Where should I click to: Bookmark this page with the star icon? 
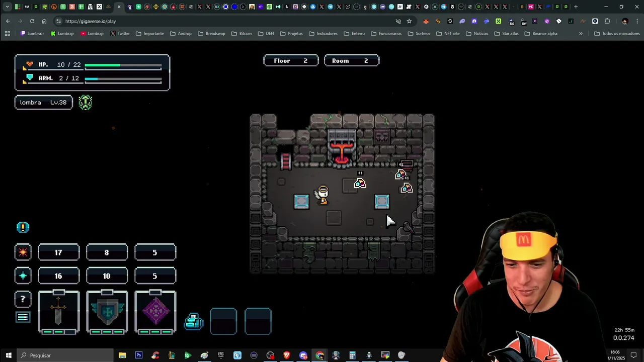pos(409,21)
